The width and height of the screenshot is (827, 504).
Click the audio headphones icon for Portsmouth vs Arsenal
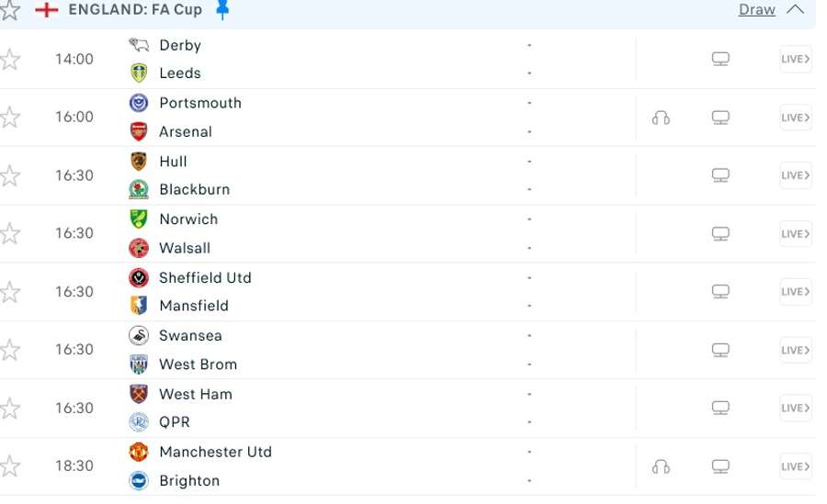pos(660,118)
